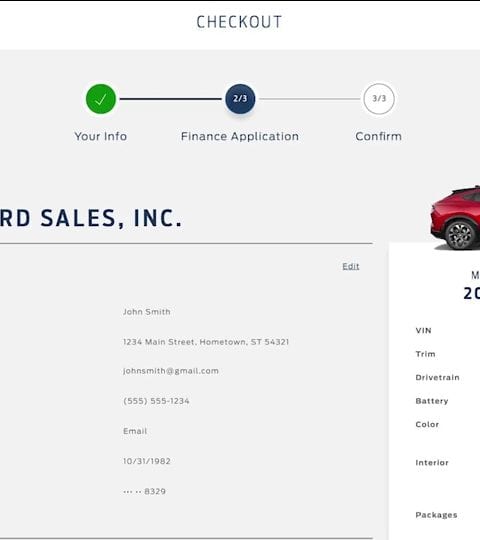Image resolution: width=480 pixels, height=540 pixels.
Task: Click the Confirm step label
Action: pyautogui.click(x=378, y=136)
